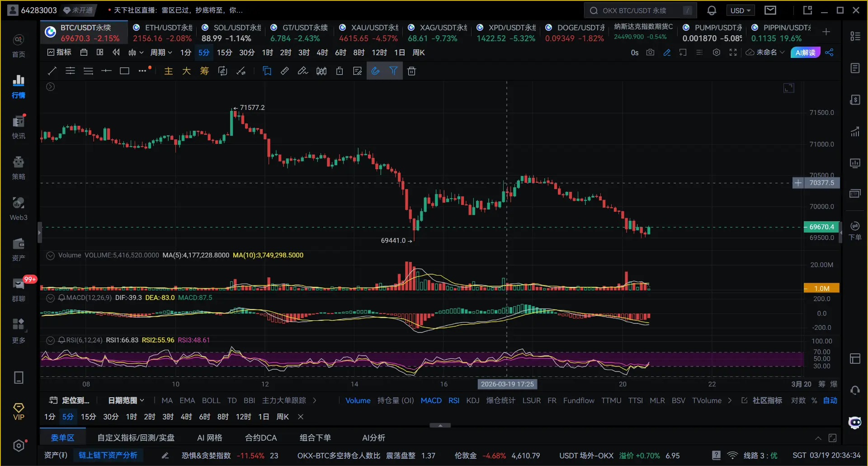The image size is (868, 466).
Task: Enable KDJ sub-indicator
Action: click(472, 400)
